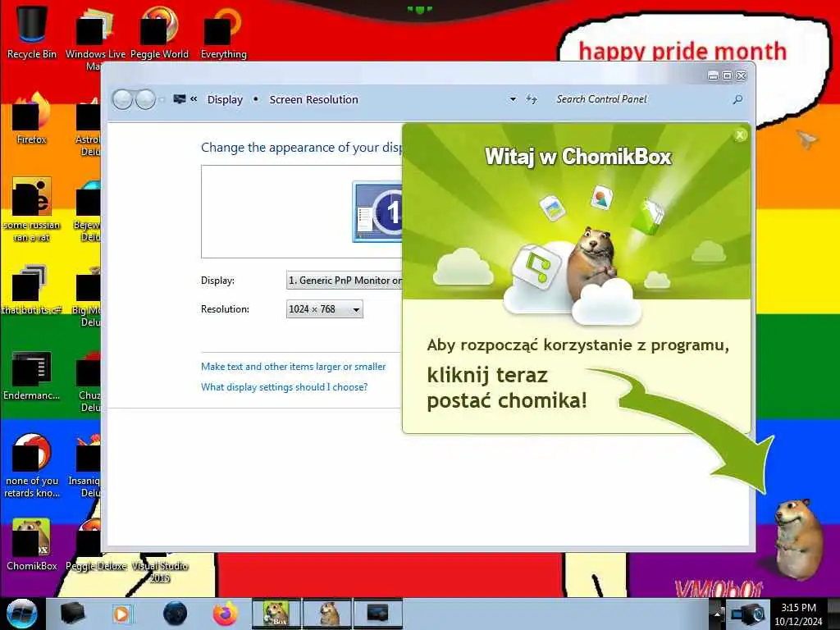The width and height of the screenshot is (840, 630).
Task: Open the recent pages dropdown arrow
Action: (x=162, y=99)
